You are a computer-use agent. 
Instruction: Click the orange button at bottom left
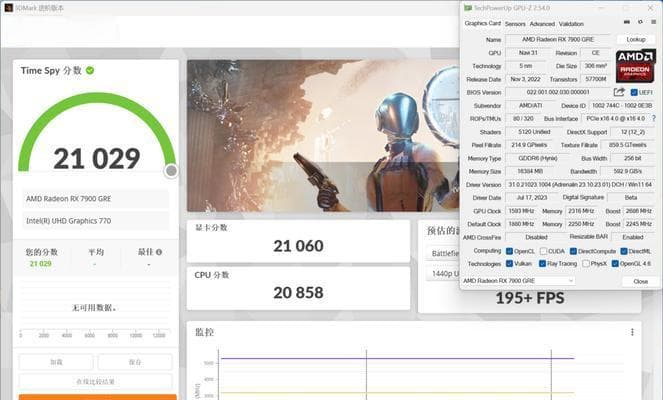coord(97,397)
